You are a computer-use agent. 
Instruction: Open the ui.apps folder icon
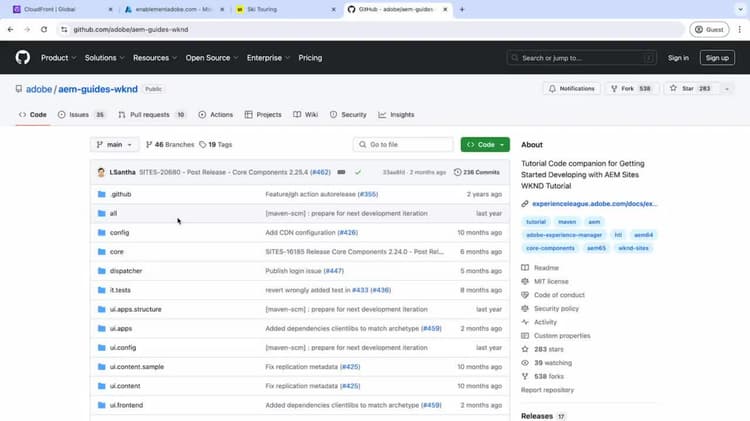click(x=101, y=328)
